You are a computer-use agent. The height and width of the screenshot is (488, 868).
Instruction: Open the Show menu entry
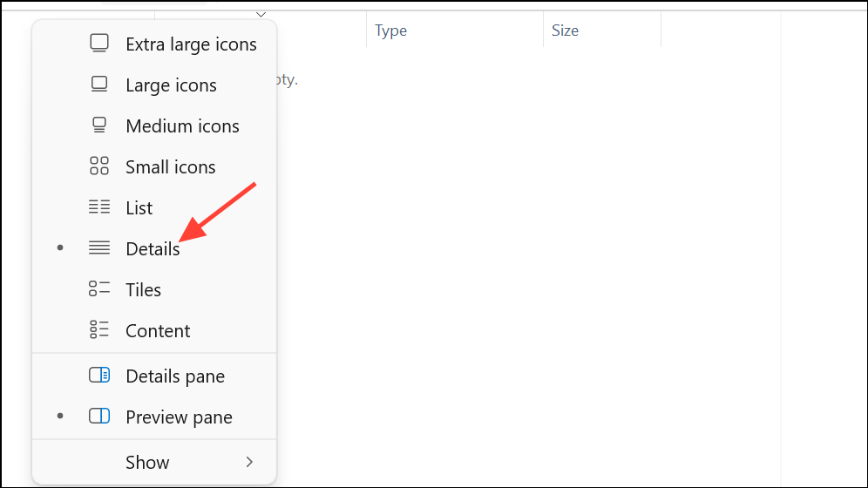tap(147, 463)
